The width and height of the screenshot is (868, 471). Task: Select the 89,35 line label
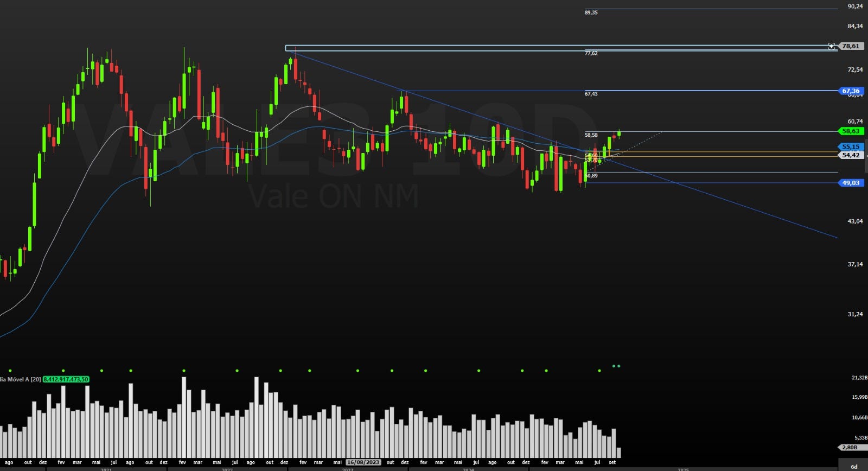tap(591, 12)
